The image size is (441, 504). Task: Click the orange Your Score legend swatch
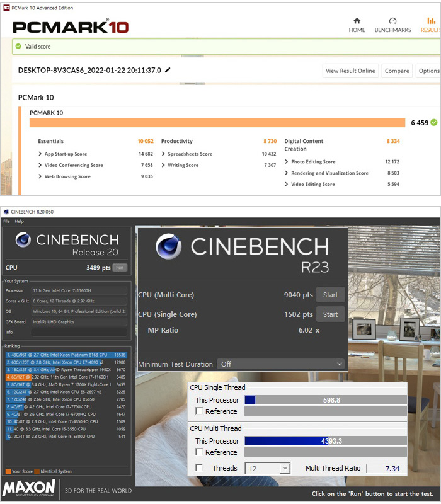coord(8,471)
